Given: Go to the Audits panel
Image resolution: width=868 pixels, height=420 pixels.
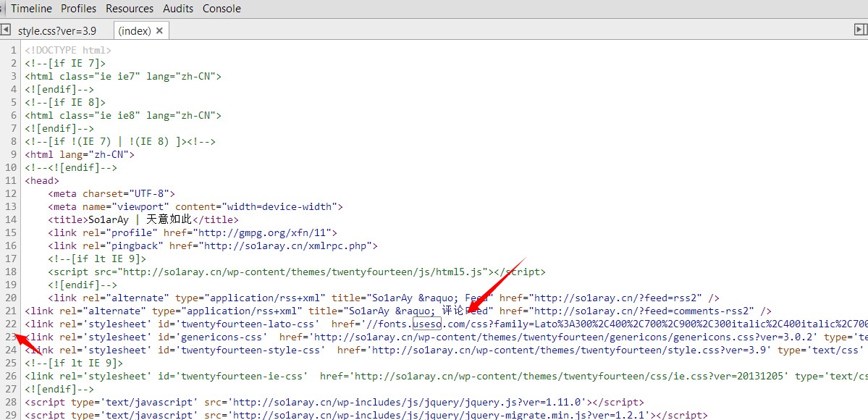Looking at the screenshot, I should (x=178, y=8).
